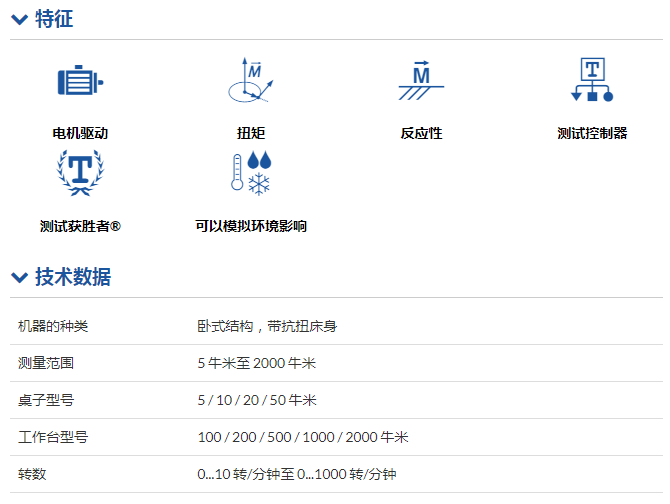Screen dimensions: 670x504
Task: Click the 卧式结构，带抗扭床身 value text
Action: pos(274,326)
